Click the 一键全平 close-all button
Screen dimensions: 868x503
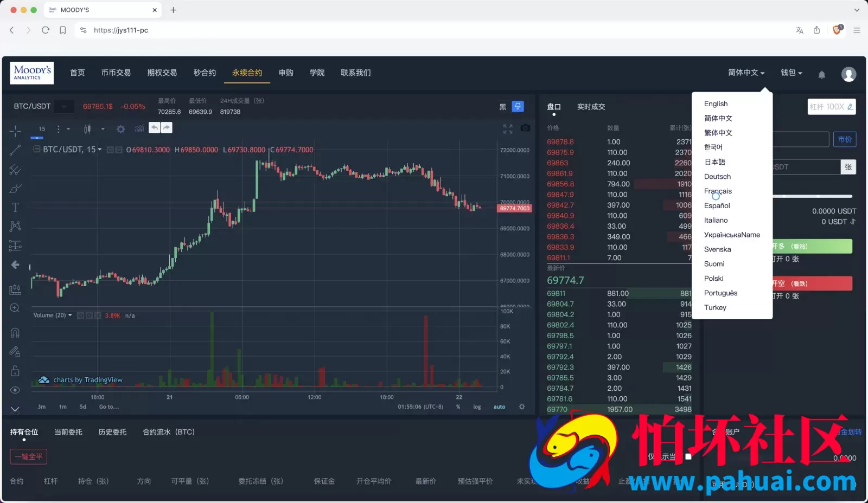pos(28,456)
